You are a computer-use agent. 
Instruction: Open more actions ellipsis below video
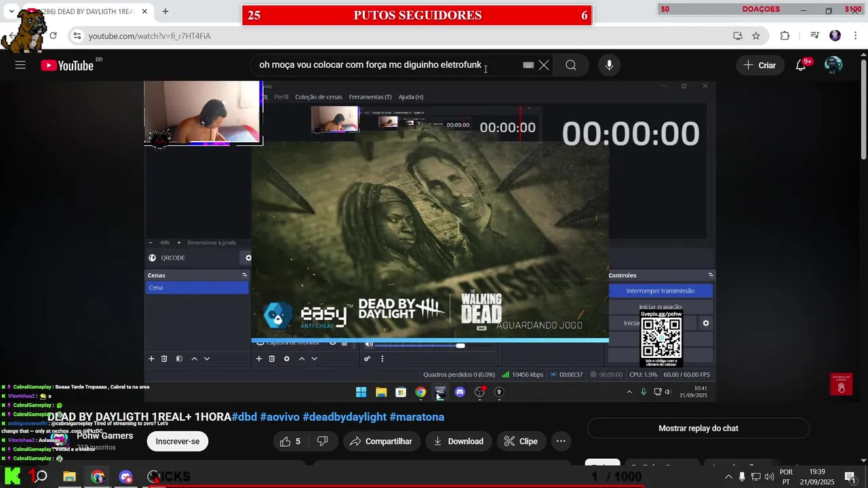tap(561, 441)
